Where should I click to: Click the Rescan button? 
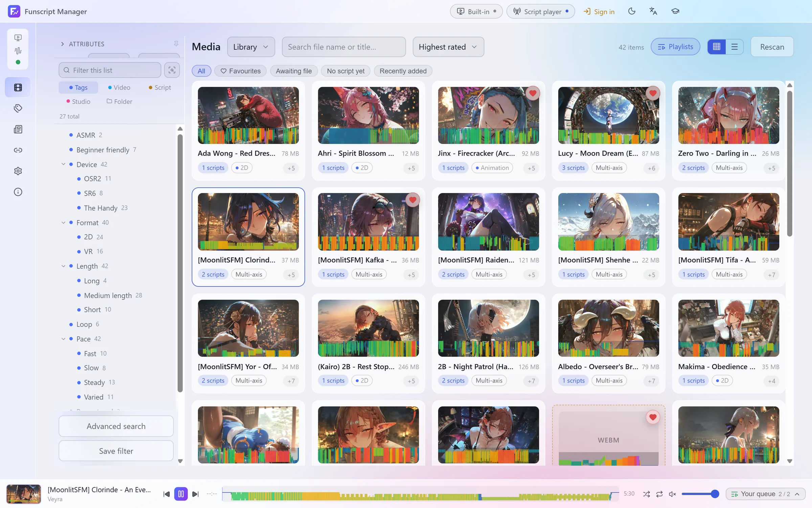click(772, 47)
